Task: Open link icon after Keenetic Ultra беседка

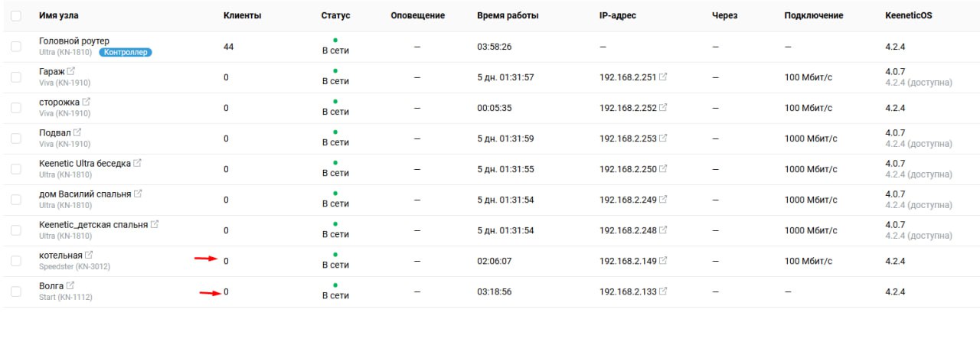Action: pos(137,163)
